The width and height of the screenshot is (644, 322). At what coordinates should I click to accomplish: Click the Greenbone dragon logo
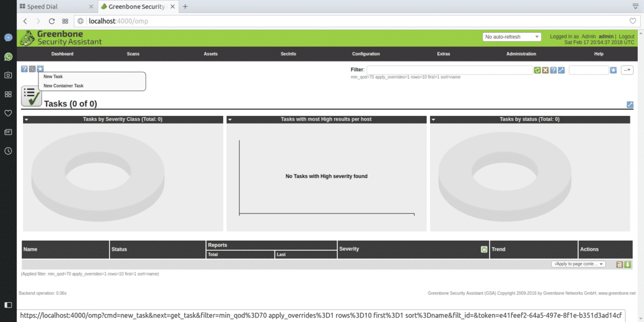[28, 38]
